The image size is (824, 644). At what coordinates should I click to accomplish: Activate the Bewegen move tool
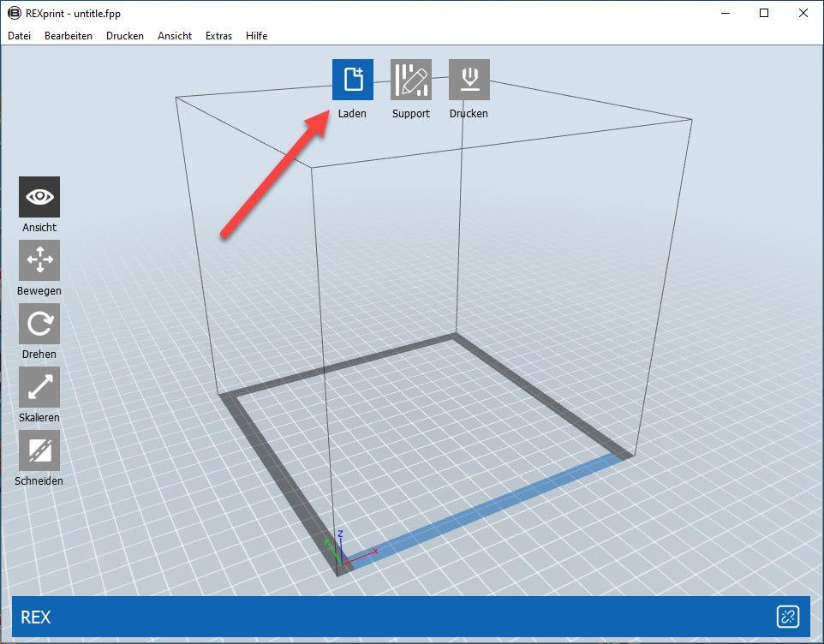[39, 260]
